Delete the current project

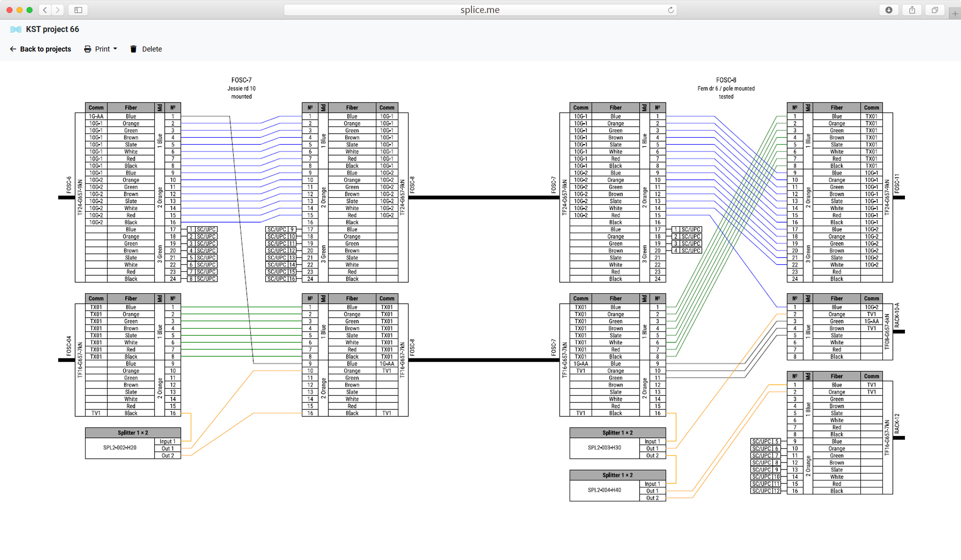152,49
